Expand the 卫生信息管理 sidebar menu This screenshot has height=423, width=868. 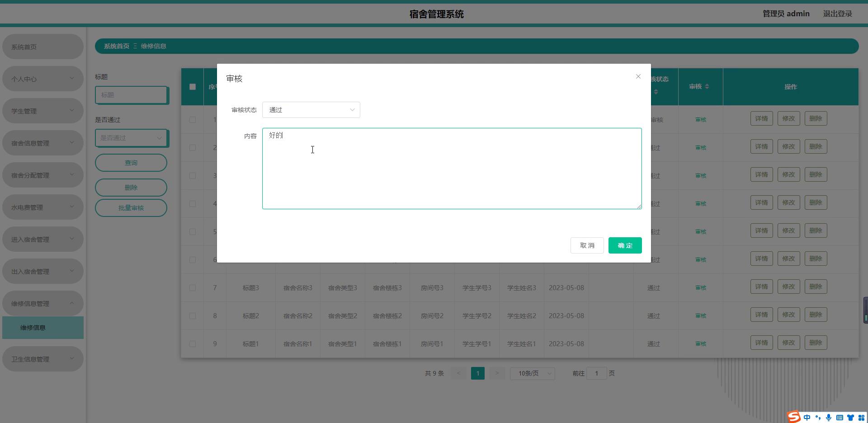(43, 359)
